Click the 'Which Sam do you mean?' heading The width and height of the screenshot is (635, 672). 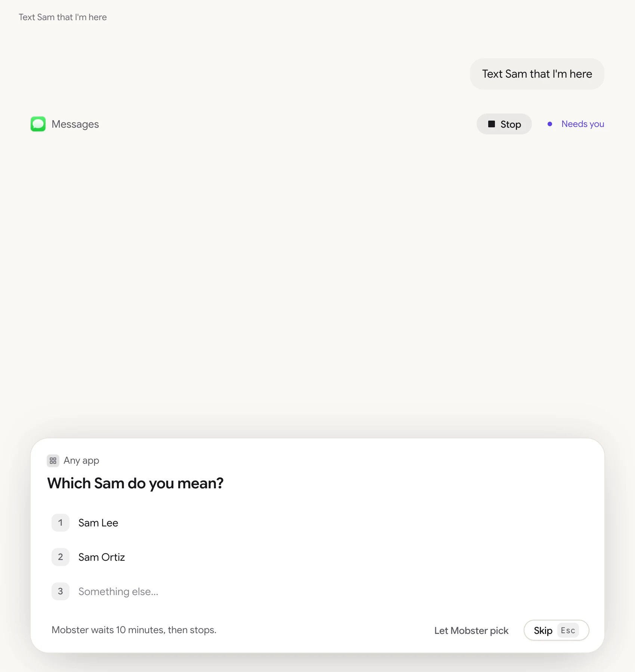point(135,483)
